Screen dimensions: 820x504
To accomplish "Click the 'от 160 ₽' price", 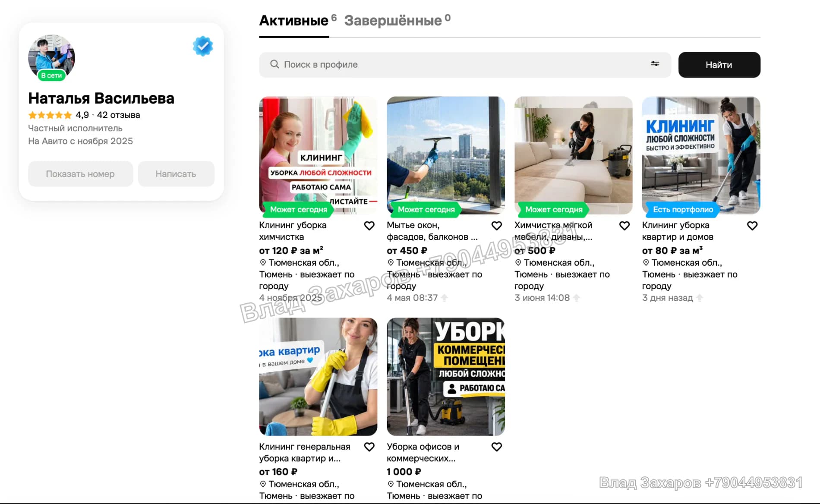I will [278, 472].
